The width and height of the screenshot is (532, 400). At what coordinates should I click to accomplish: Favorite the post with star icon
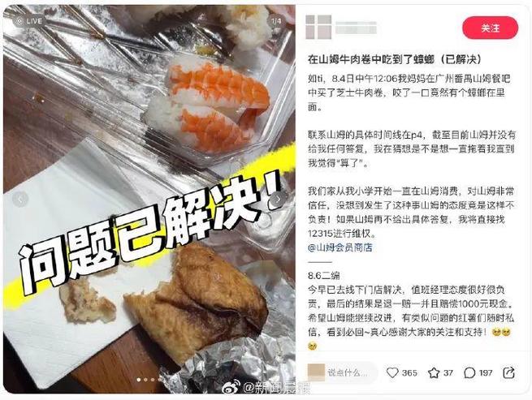(x=434, y=373)
